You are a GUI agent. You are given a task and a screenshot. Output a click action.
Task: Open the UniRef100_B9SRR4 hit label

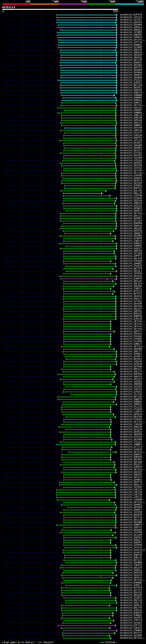point(131,25)
